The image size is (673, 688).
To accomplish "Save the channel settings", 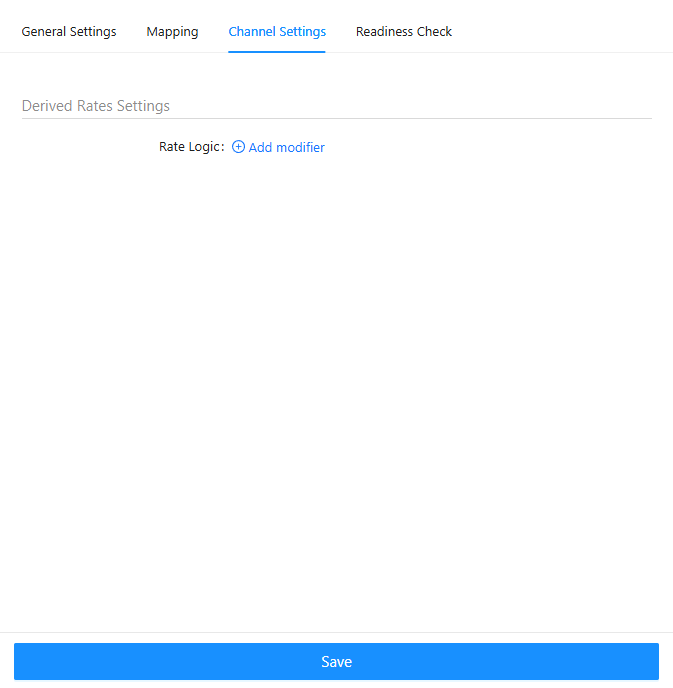I will tap(336, 661).
